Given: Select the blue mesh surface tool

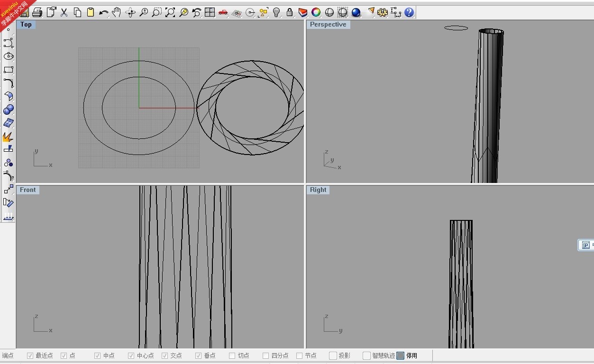Looking at the screenshot, I should point(8,123).
